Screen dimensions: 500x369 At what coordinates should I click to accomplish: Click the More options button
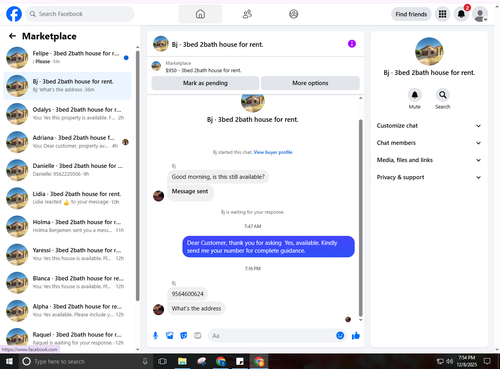pyautogui.click(x=310, y=83)
